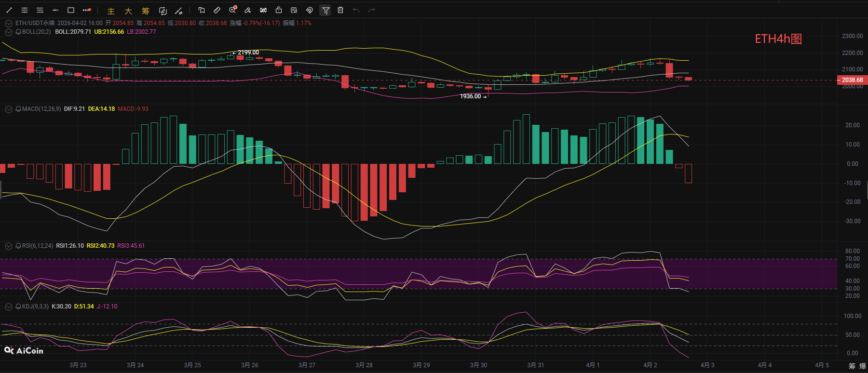Delete drawings with the trash icon
This screenshot has height=373, width=868.
340,10
